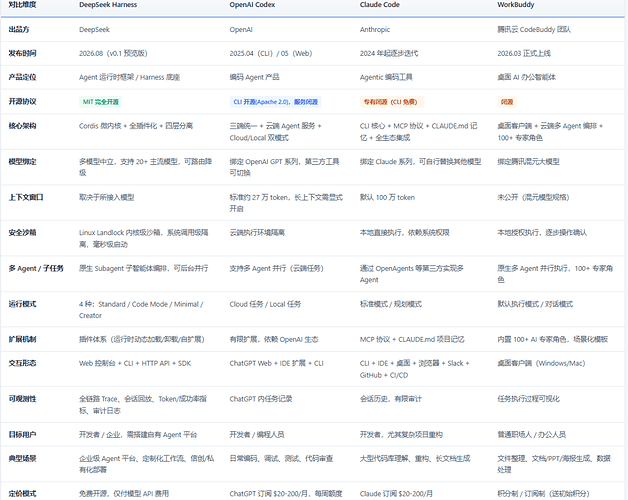Click the 腾讯云 CodeBuddy 团队 cell
The image size is (628, 500).
pos(534,29)
